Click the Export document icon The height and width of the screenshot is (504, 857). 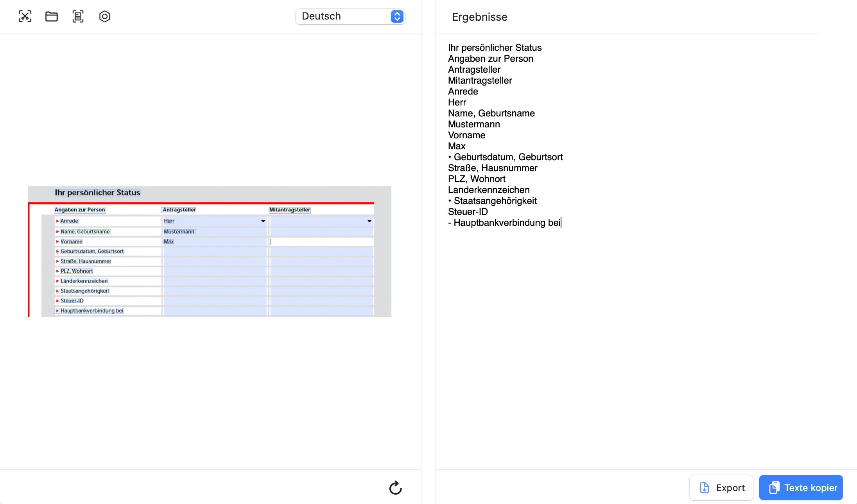pos(704,488)
